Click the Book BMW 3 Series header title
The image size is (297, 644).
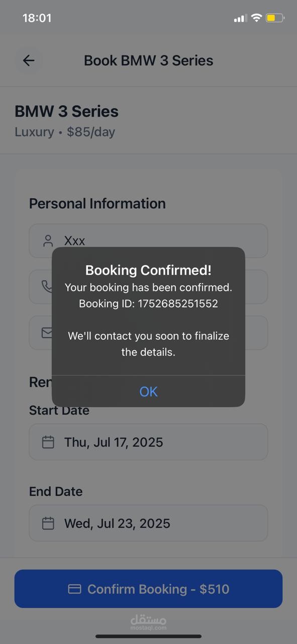point(148,60)
